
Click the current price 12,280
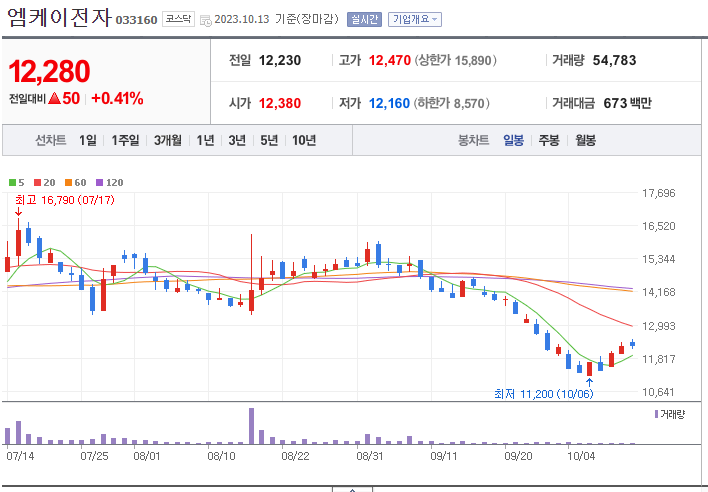(x=49, y=71)
